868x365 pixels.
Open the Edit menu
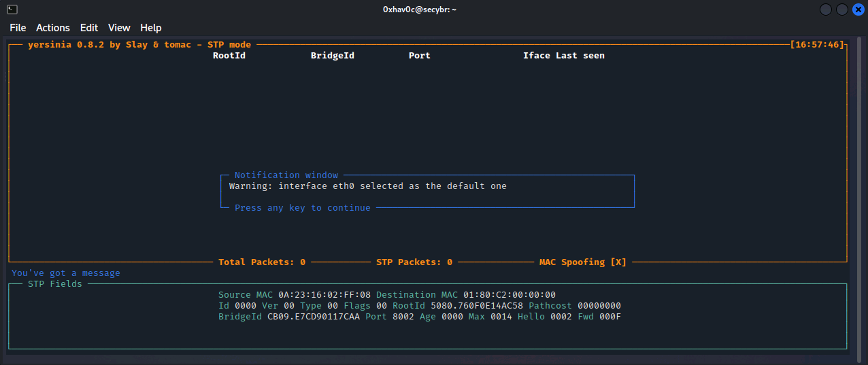pyautogui.click(x=89, y=28)
